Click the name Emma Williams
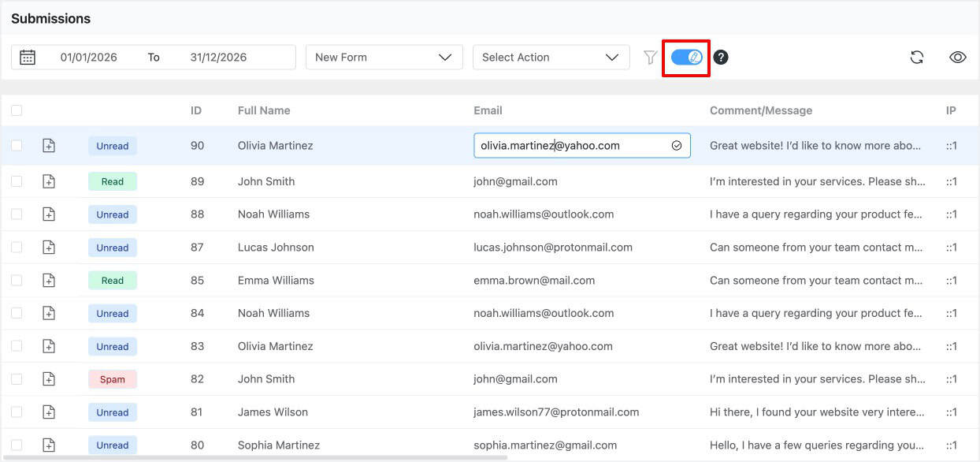The width and height of the screenshot is (980, 462). pos(276,281)
